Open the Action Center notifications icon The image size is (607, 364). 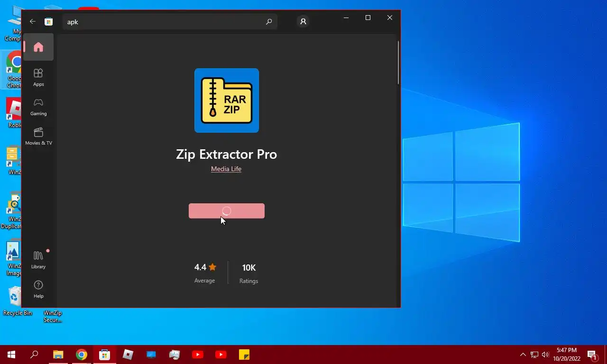pos(593,355)
